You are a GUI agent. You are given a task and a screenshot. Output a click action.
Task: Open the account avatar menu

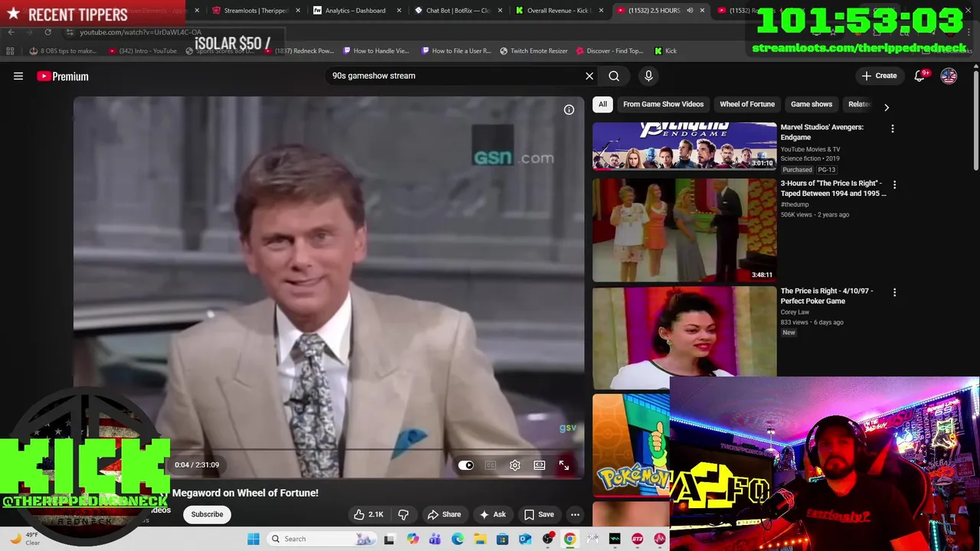pos(949,76)
